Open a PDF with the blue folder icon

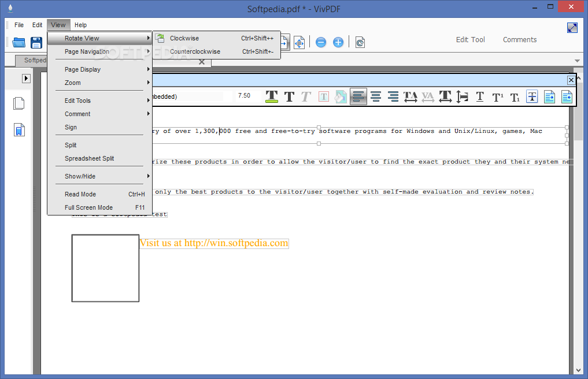click(x=19, y=42)
